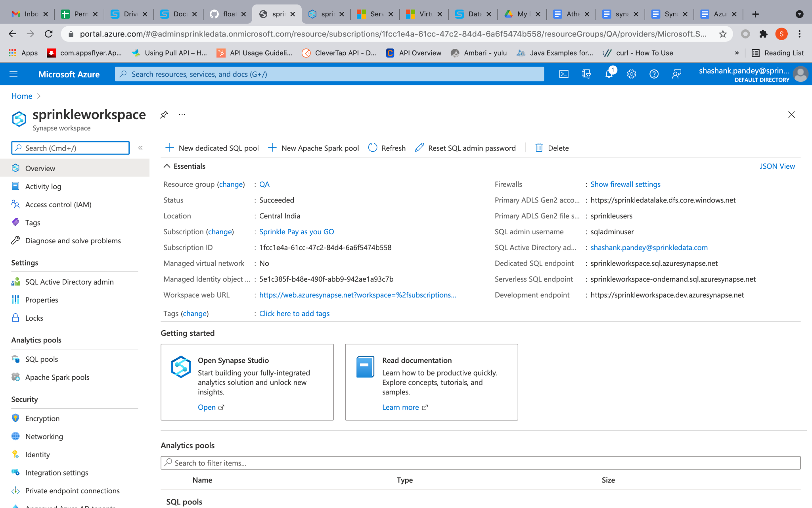This screenshot has height=508, width=812.
Task: Open the more options ellipsis
Action: 182,115
